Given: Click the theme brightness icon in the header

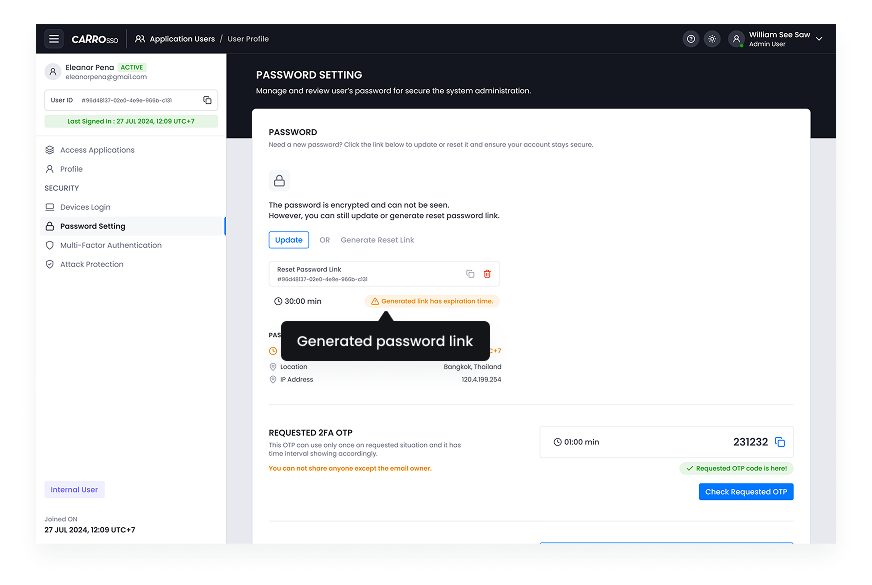Looking at the screenshot, I should click(712, 38).
